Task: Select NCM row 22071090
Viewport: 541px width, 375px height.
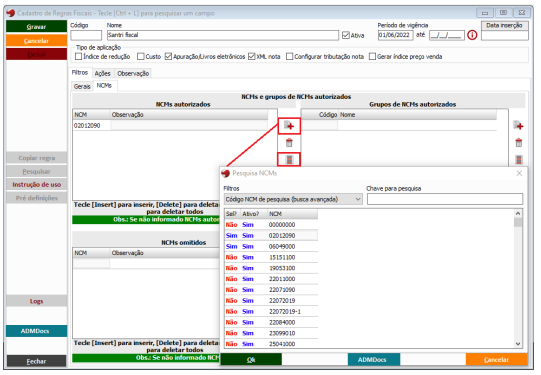Action: pyautogui.click(x=271, y=290)
